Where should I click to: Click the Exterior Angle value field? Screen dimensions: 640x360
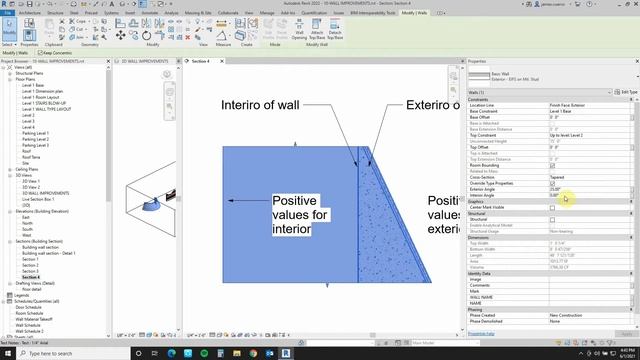(589, 189)
